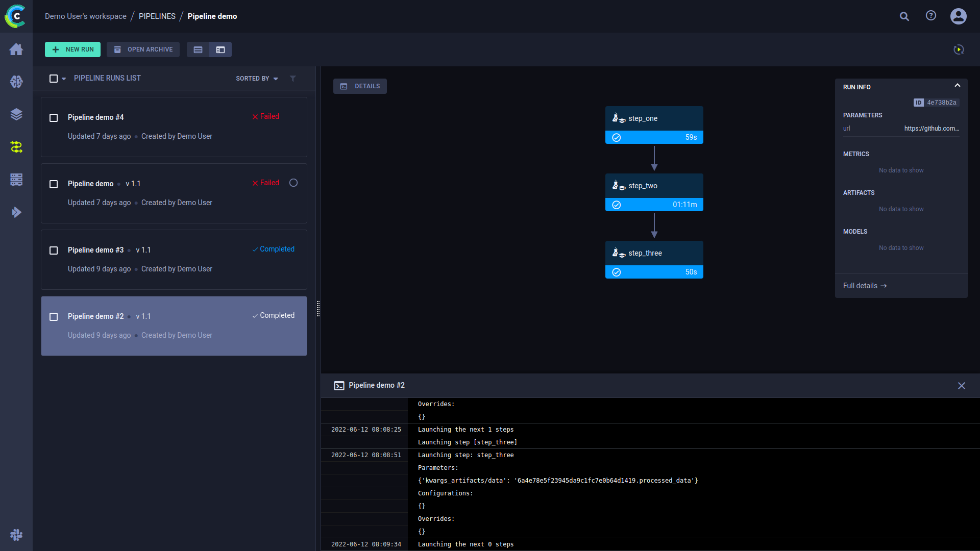The height and width of the screenshot is (551, 980).
Task: Switch to table view layout
Action: (198, 49)
